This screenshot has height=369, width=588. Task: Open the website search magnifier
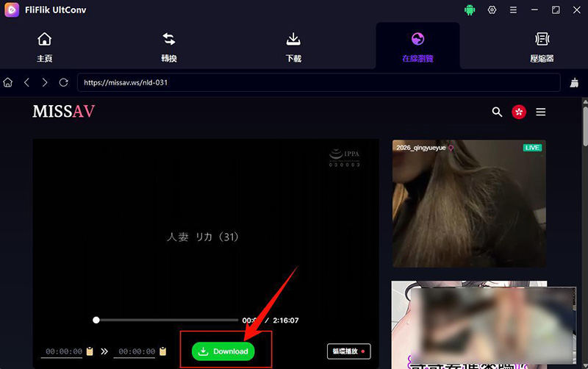click(497, 112)
